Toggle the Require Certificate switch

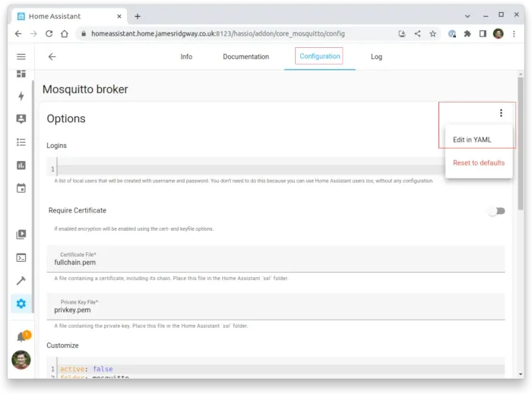[497, 211]
